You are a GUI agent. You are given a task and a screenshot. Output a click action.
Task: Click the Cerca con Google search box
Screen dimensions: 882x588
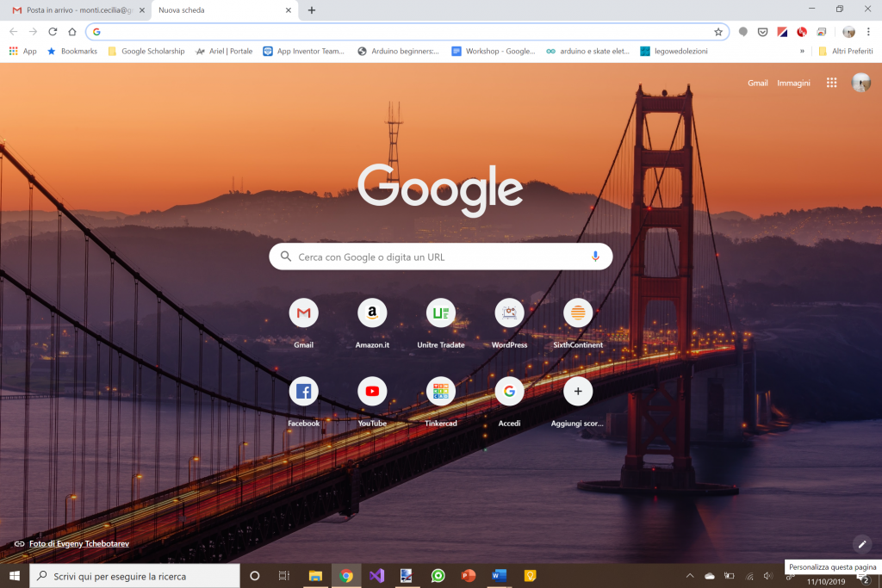coord(441,257)
